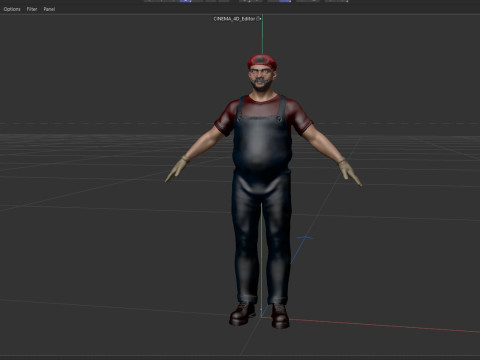The image size is (480, 360).
Task: Click the CINEMA_4D_Editor camera label
Action: [234, 19]
